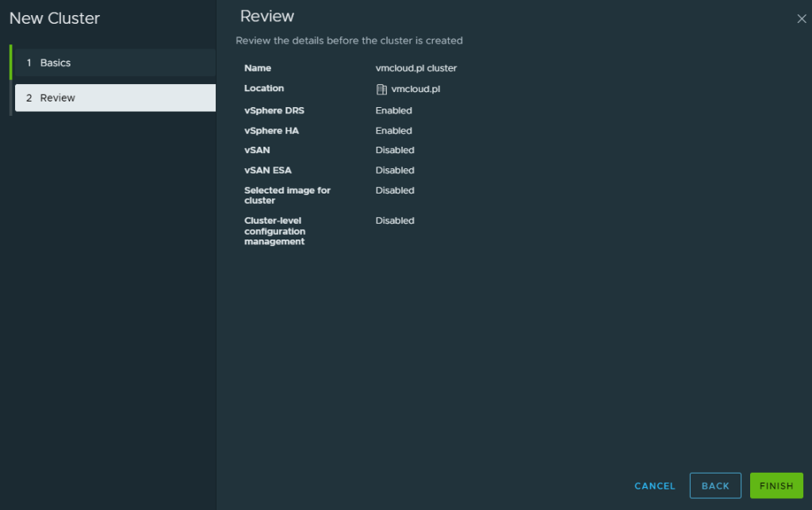
Task: Click the Disabled value beside vSAN
Action: pos(394,150)
